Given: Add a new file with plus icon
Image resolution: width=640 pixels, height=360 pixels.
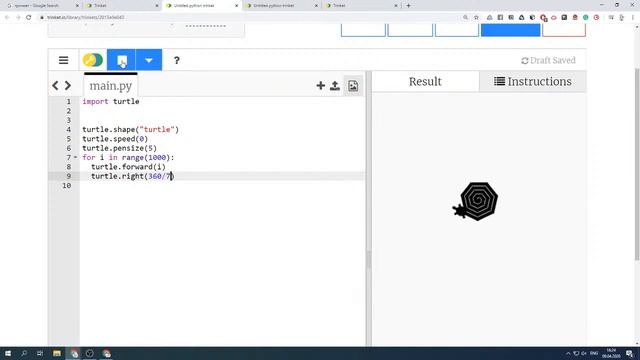Looking at the screenshot, I should point(320,85).
